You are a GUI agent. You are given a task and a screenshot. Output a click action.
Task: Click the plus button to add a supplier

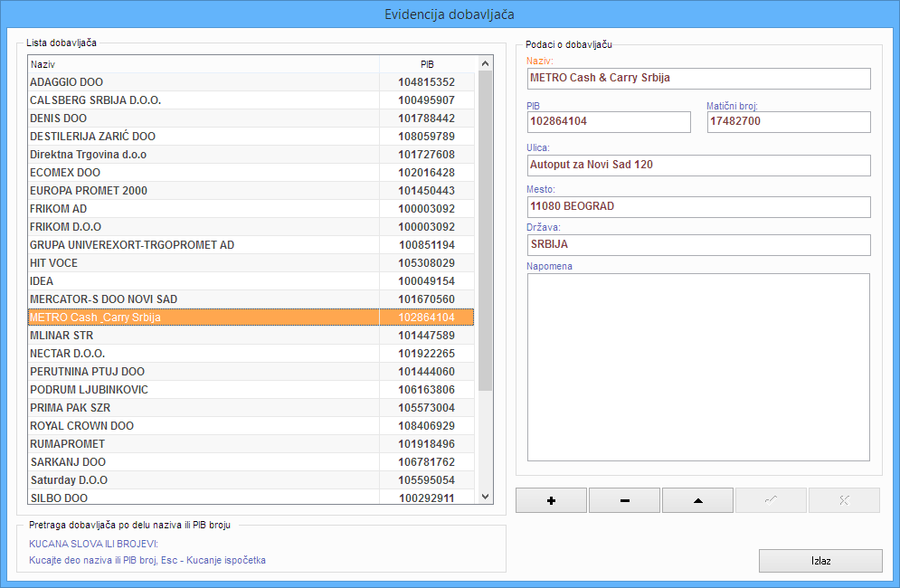552,500
